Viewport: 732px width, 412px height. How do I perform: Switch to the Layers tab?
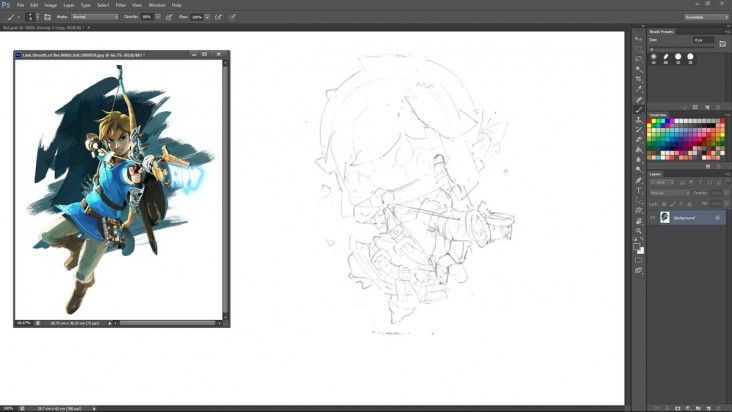tap(655, 174)
